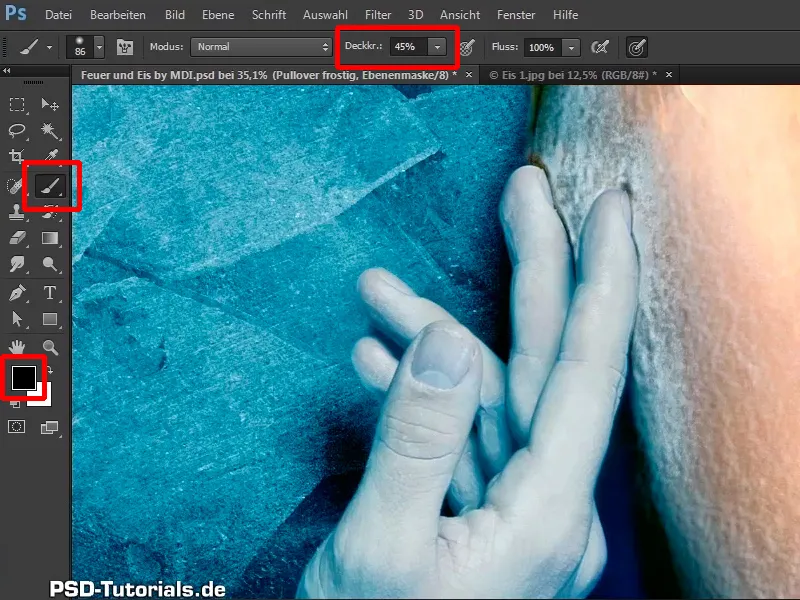Reset default foreground and background colors
The image size is (800, 600).
(x=15, y=404)
